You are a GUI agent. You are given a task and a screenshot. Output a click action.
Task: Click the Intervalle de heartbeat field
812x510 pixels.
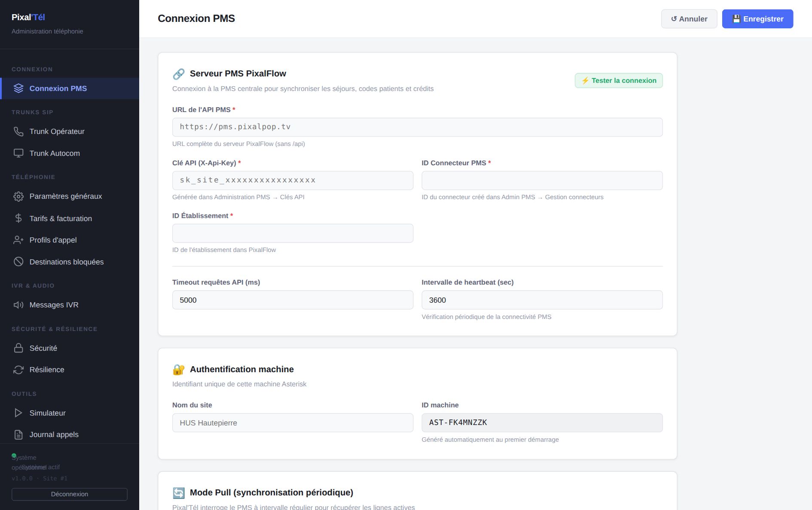[542, 300]
